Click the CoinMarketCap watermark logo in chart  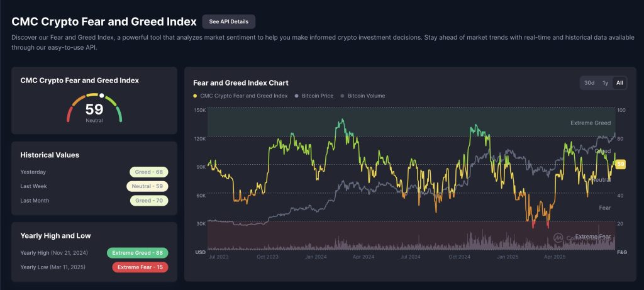[558, 238]
